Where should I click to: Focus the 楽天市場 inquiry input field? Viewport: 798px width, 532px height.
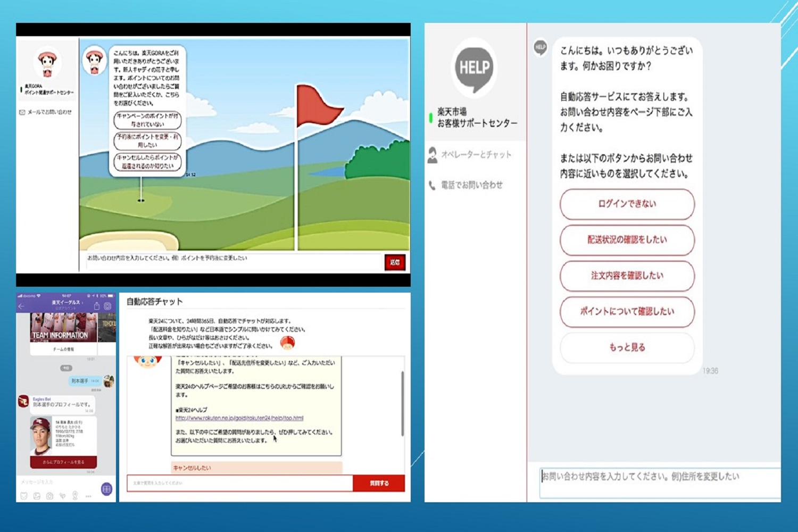[660, 483]
